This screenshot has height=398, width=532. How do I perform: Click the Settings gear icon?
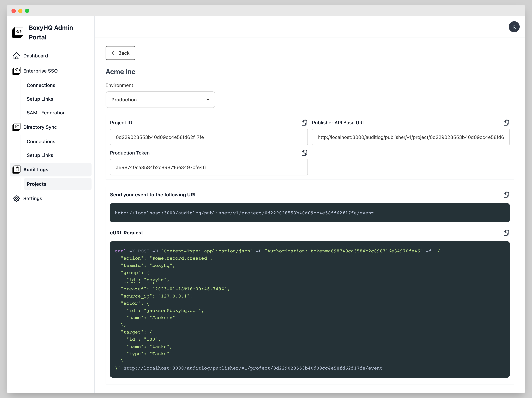(17, 199)
